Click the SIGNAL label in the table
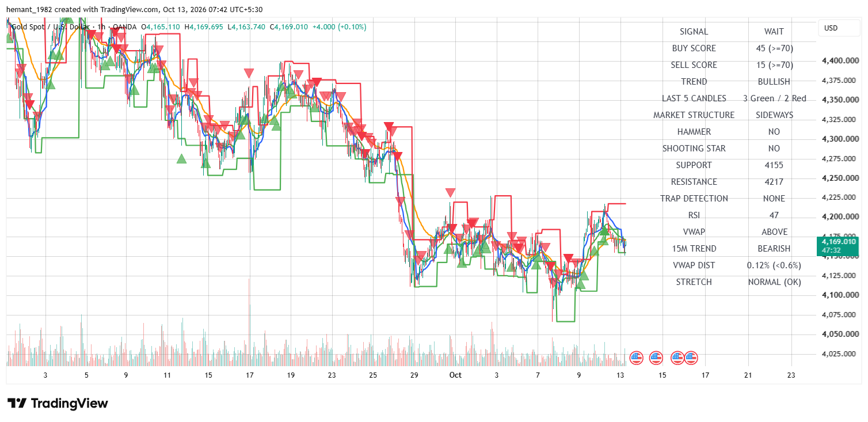This screenshot has width=868, height=422. [x=694, y=32]
